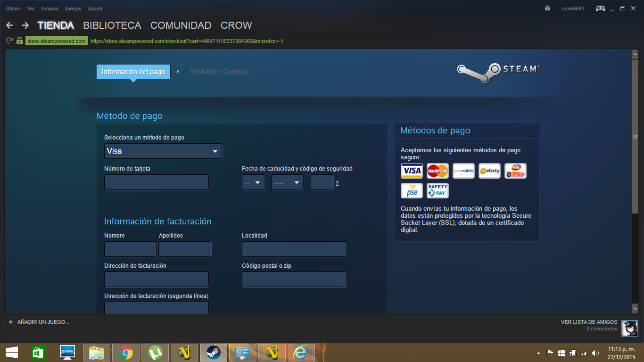Viewport: 644px width, 362px height.
Task: Focus the Número de tarjeta field
Action: click(157, 182)
